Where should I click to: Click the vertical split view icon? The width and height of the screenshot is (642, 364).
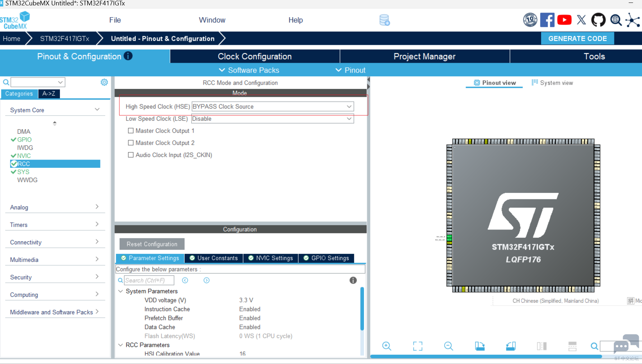(542, 346)
